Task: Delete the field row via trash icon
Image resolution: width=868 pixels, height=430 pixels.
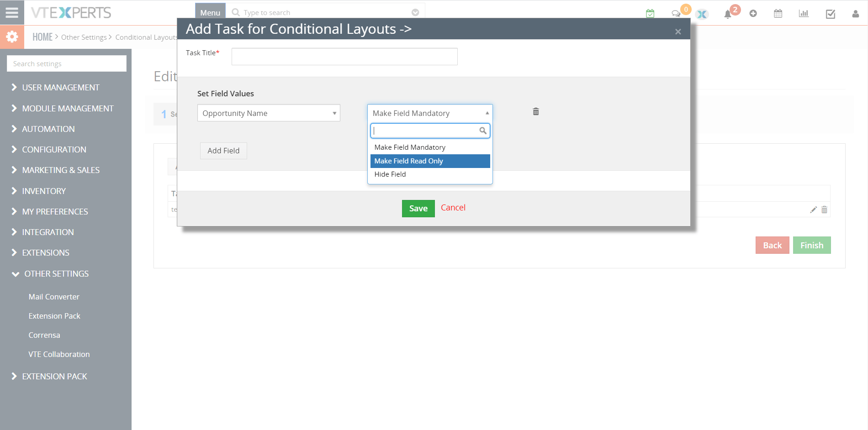Action: pyautogui.click(x=535, y=111)
